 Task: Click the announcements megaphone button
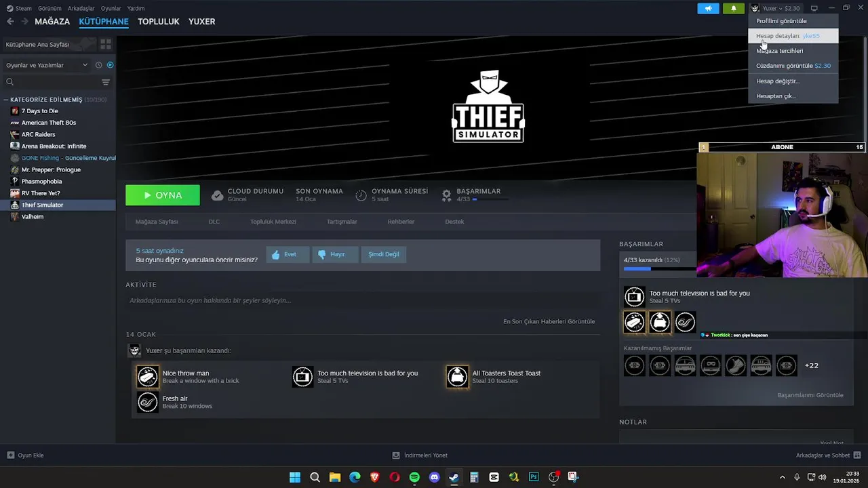[x=708, y=8]
